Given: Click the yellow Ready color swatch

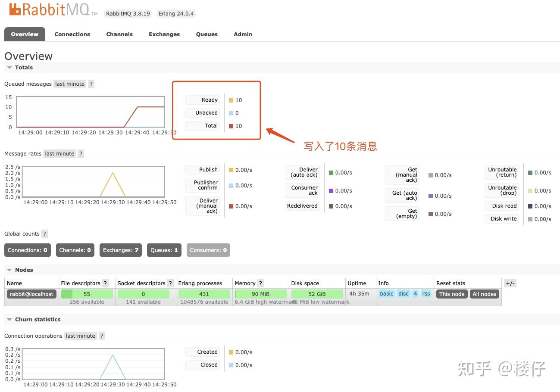Looking at the screenshot, I should coord(231,100).
